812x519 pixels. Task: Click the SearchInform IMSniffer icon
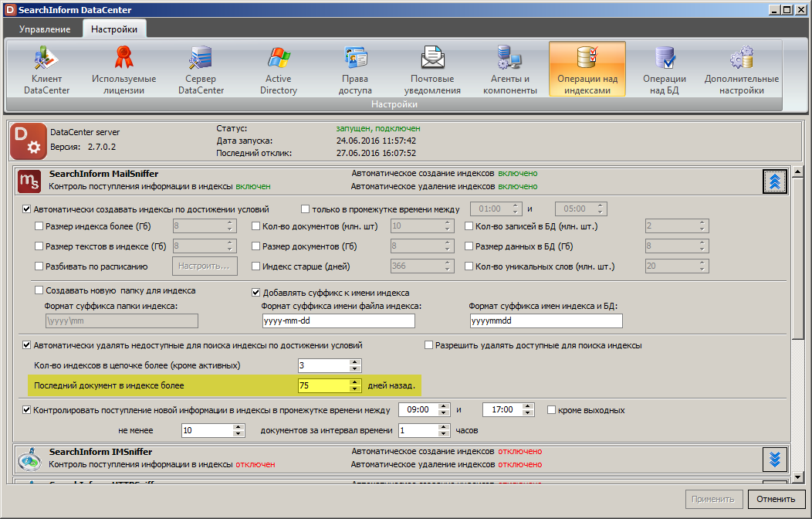point(29,460)
